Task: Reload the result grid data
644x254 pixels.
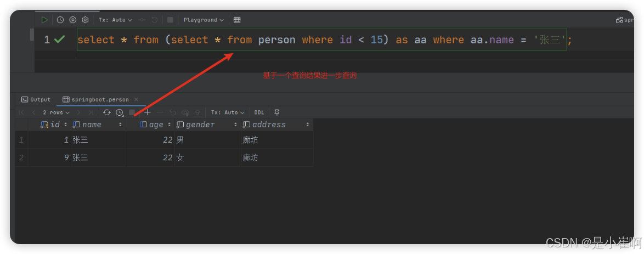Action: (107, 112)
